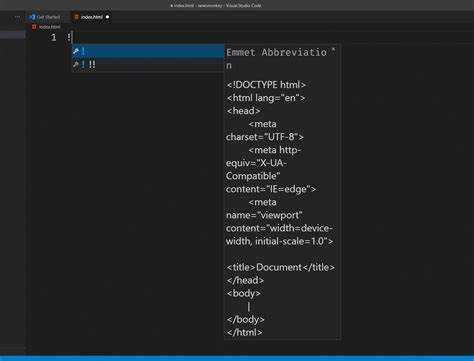Click the HTML file icon in the breadcrumb
The height and width of the screenshot is (361, 474).
34,27
